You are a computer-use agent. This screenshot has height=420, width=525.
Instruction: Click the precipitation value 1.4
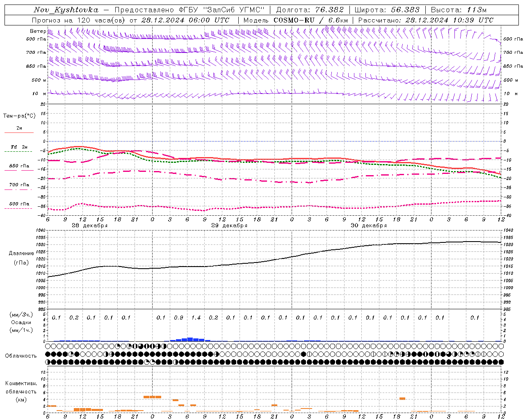coord(196,317)
